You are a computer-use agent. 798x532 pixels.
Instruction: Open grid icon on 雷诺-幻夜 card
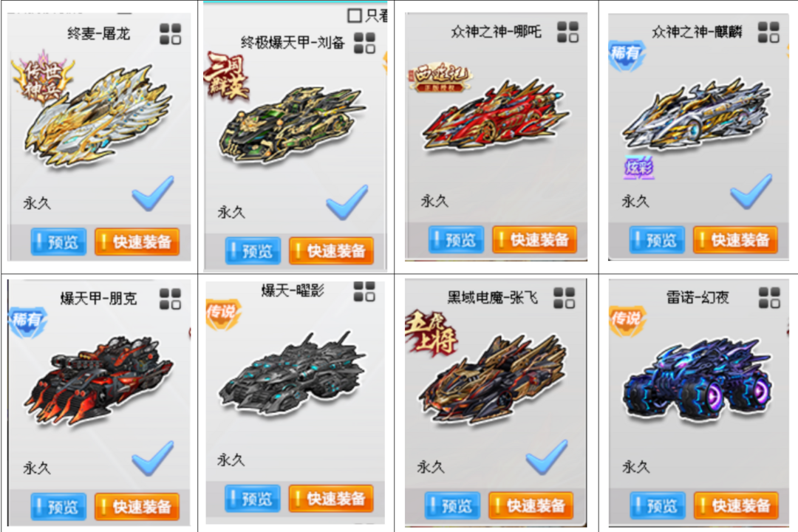coord(769,298)
